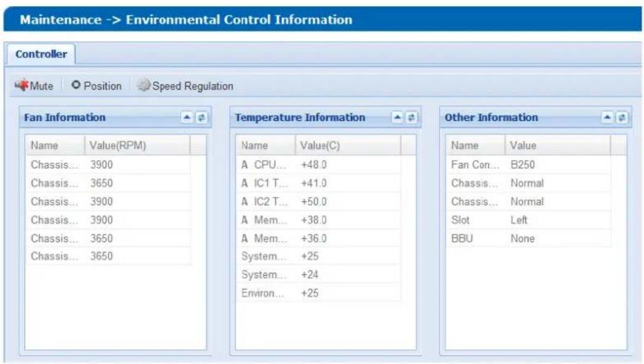This screenshot has height=364, width=644.
Task: Click the Speed Regulation button label
Action: (x=192, y=86)
